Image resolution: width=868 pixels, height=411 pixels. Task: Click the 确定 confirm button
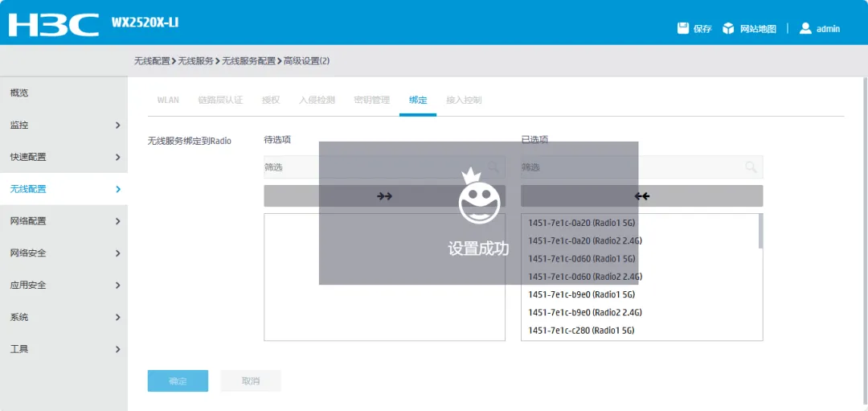[x=178, y=381]
